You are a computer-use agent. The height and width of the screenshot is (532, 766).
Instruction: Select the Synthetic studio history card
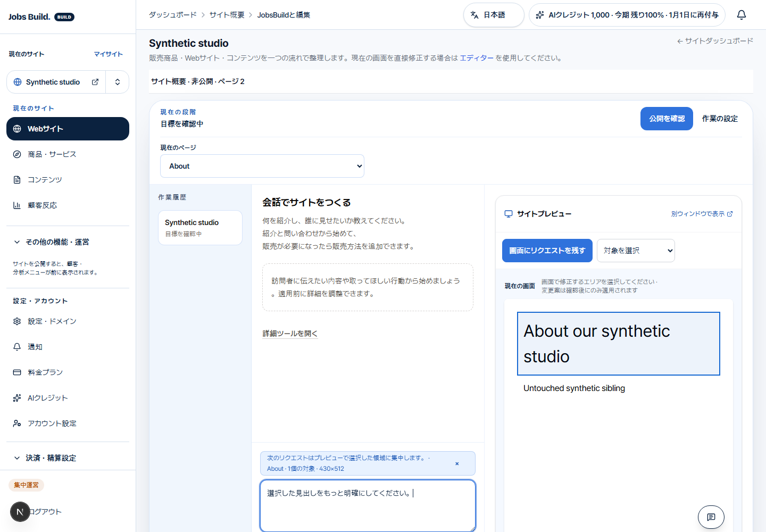click(200, 228)
